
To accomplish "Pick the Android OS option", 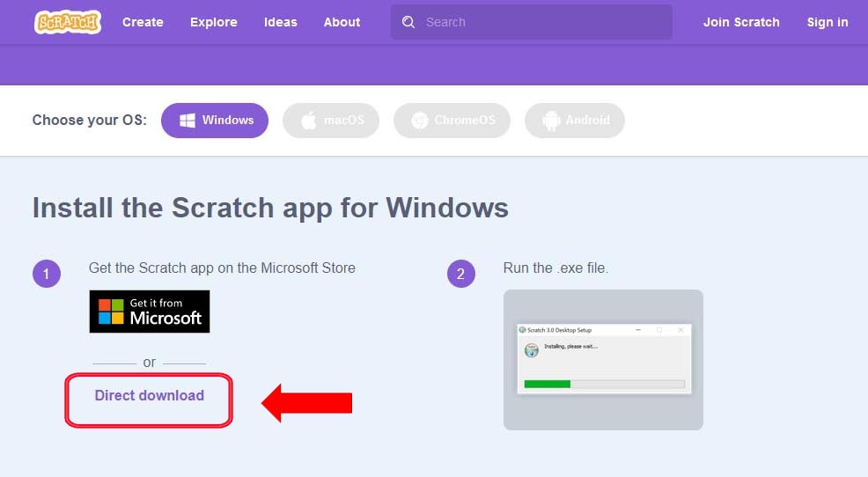I will click(x=575, y=121).
